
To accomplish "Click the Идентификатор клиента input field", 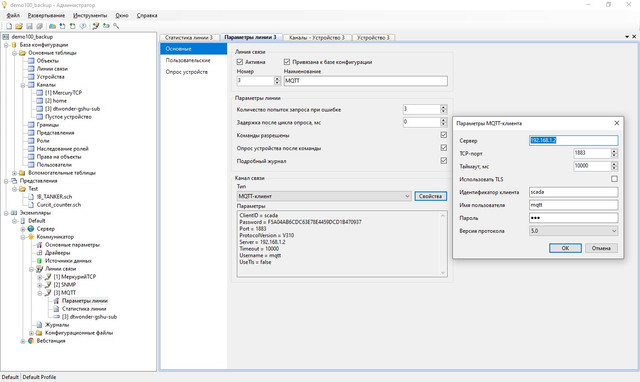I will click(573, 192).
